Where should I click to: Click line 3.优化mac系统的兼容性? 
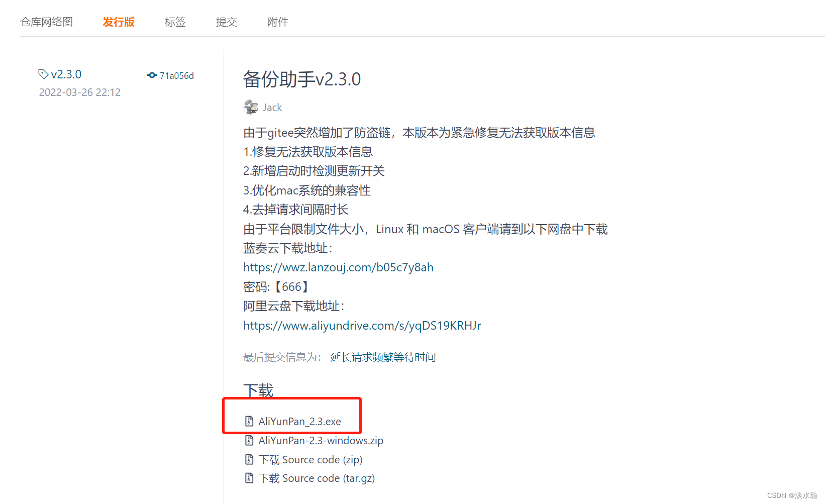(307, 190)
